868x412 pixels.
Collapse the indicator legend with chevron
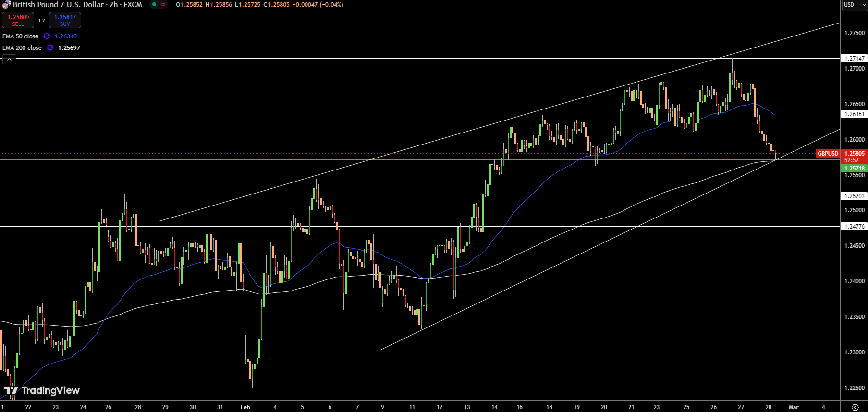(9, 59)
